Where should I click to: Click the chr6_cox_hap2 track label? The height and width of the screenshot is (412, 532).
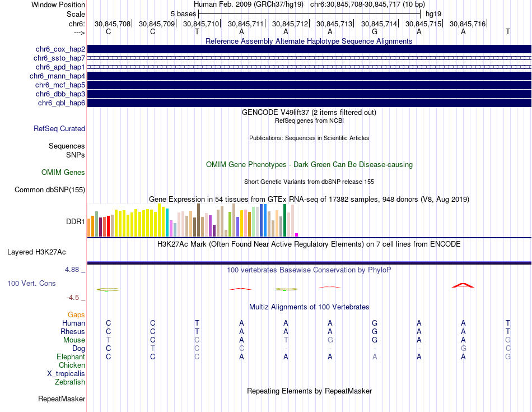point(60,49)
